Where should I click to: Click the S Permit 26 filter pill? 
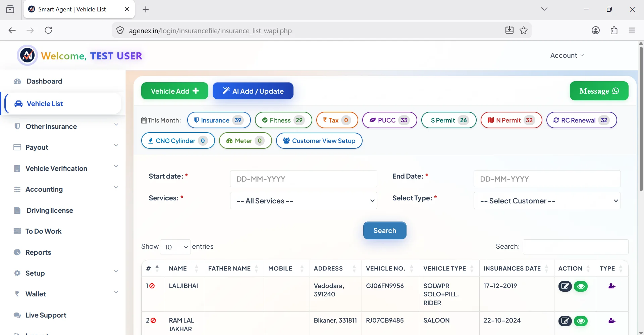(449, 120)
